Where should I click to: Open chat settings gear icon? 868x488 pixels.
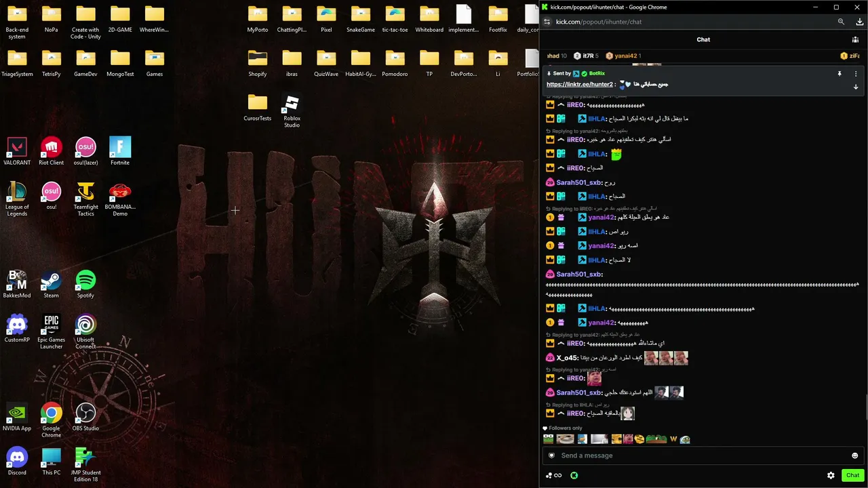831,476
